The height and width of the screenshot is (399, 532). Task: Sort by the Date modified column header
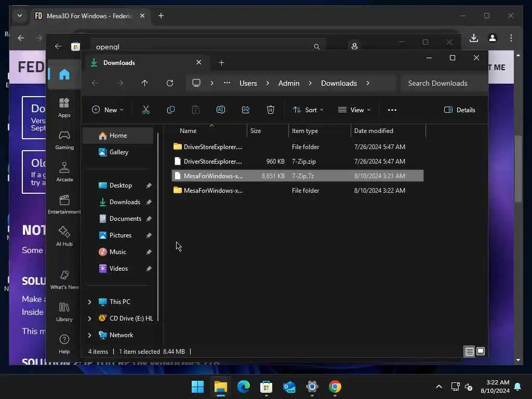388,130
